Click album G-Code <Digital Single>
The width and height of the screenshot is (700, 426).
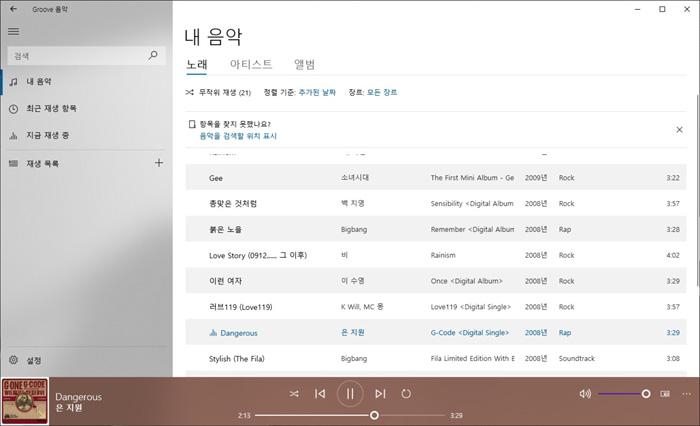tap(470, 333)
